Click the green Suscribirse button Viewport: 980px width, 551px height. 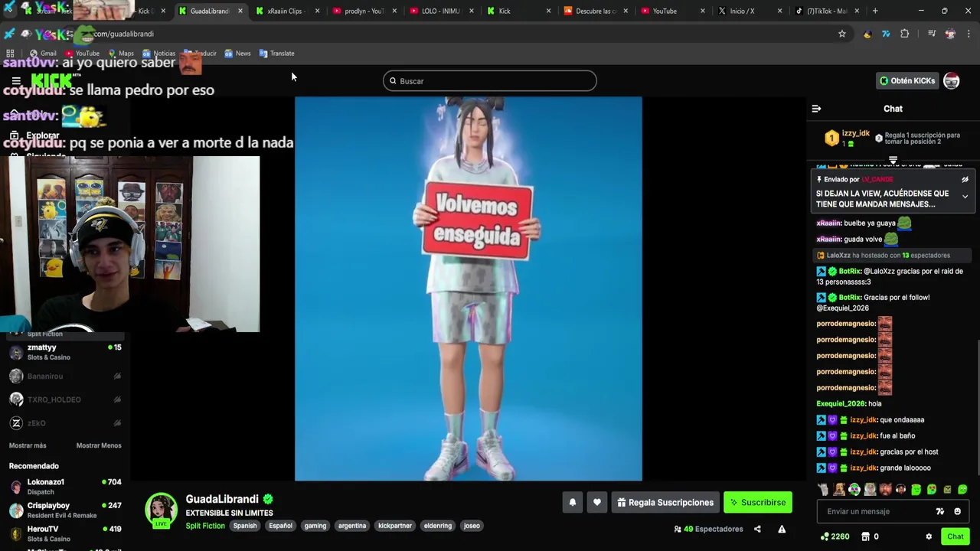[x=758, y=503]
